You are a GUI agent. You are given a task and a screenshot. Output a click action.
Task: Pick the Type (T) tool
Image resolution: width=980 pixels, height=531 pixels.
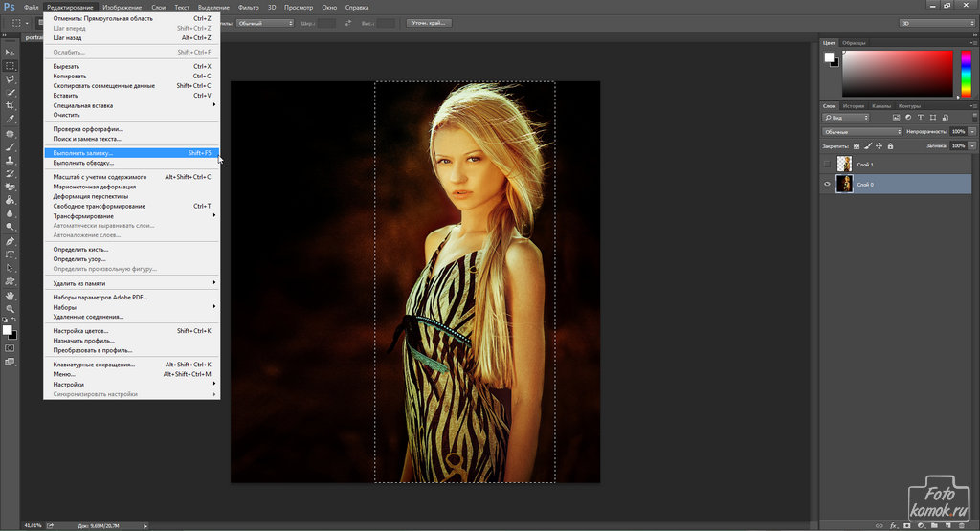10,254
